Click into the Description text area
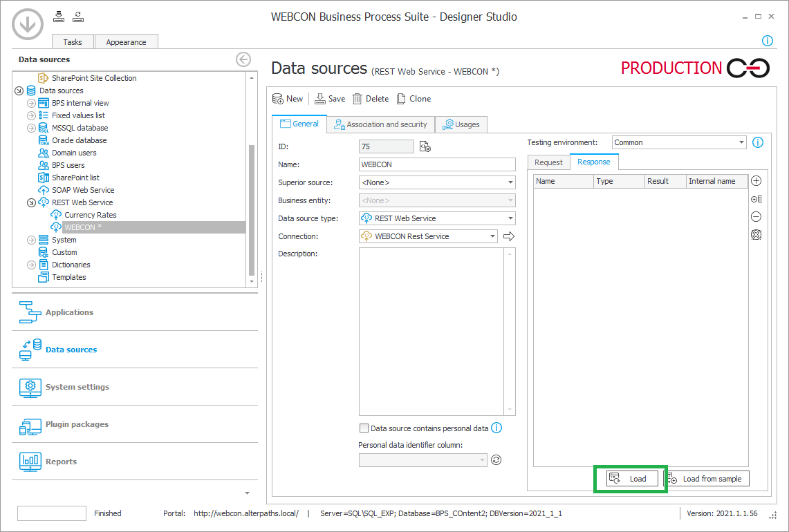 431,332
